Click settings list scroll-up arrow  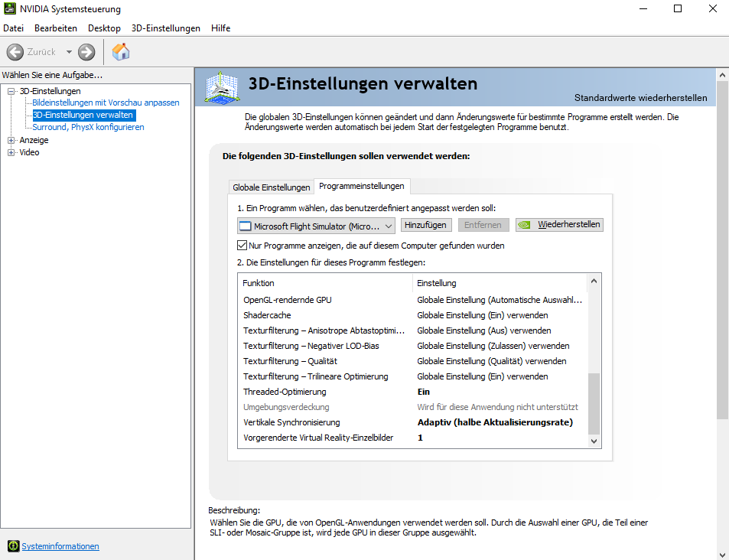[594, 281]
